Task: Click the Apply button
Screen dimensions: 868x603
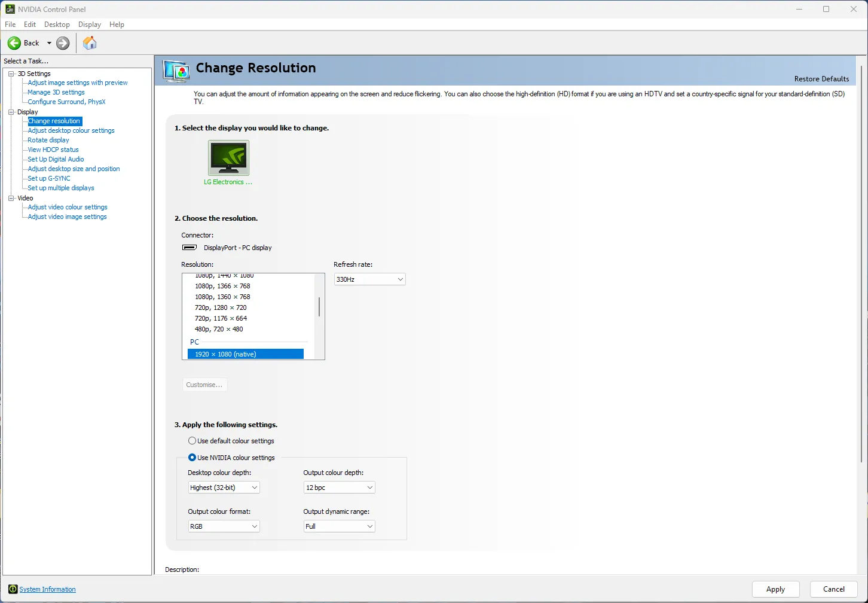Action: 775,589
